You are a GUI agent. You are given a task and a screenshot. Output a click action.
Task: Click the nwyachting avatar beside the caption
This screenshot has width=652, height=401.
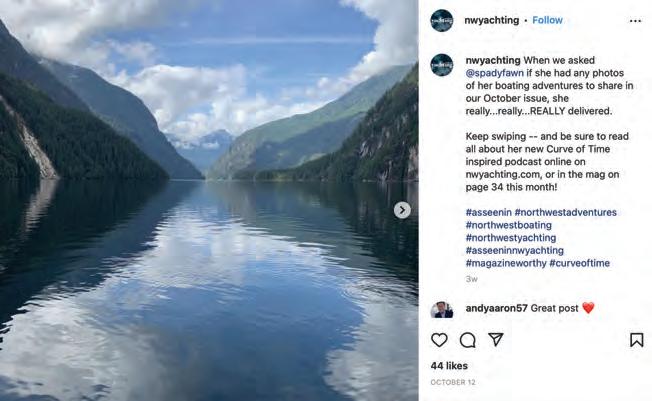click(x=441, y=64)
